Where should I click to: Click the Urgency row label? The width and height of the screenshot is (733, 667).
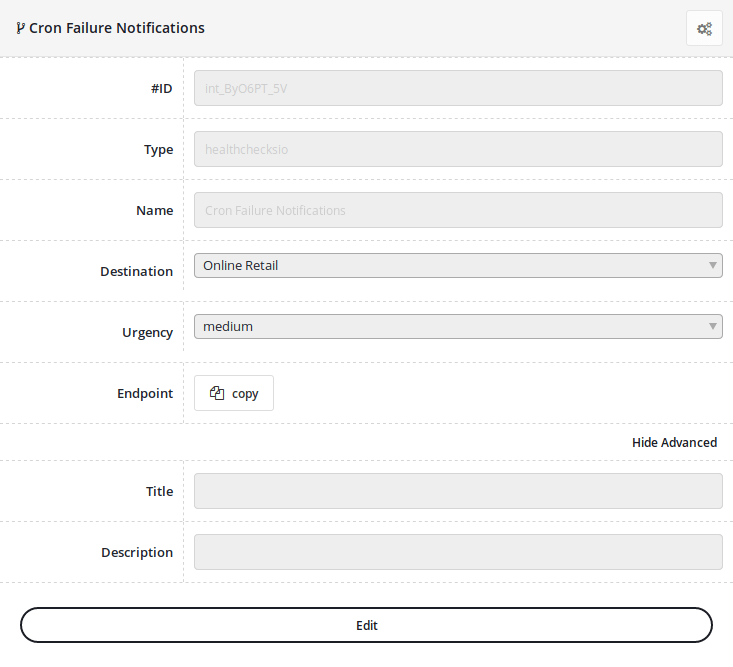coord(148,332)
